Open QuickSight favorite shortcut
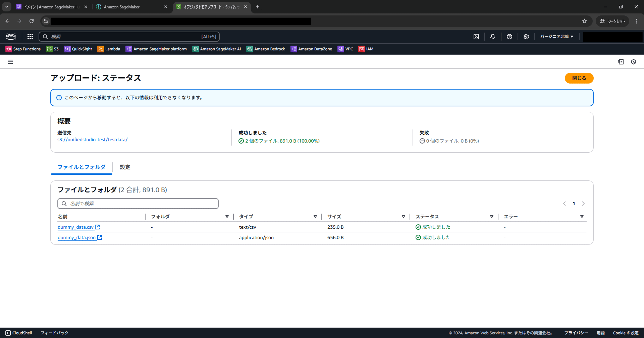 click(x=78, y=49)
